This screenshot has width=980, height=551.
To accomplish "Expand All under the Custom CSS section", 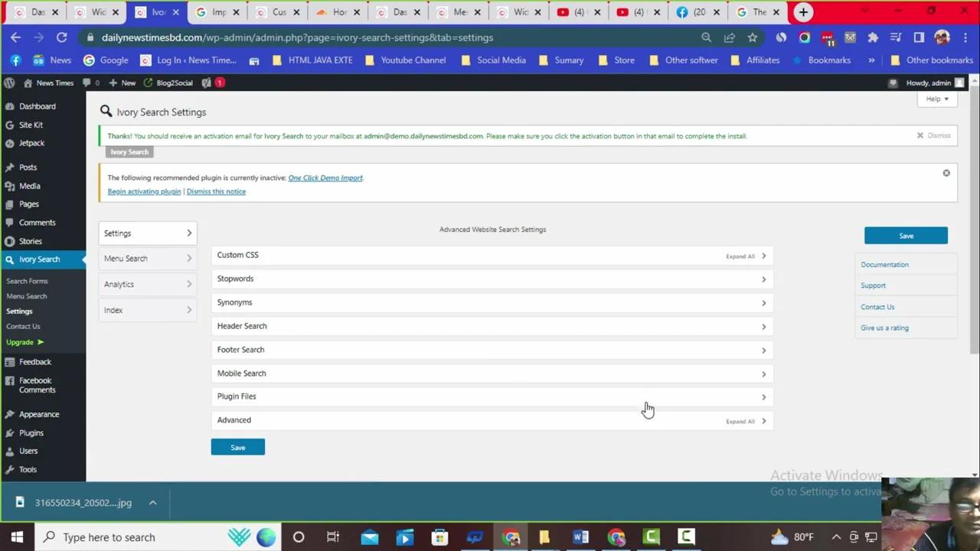I will click(740, 256).
